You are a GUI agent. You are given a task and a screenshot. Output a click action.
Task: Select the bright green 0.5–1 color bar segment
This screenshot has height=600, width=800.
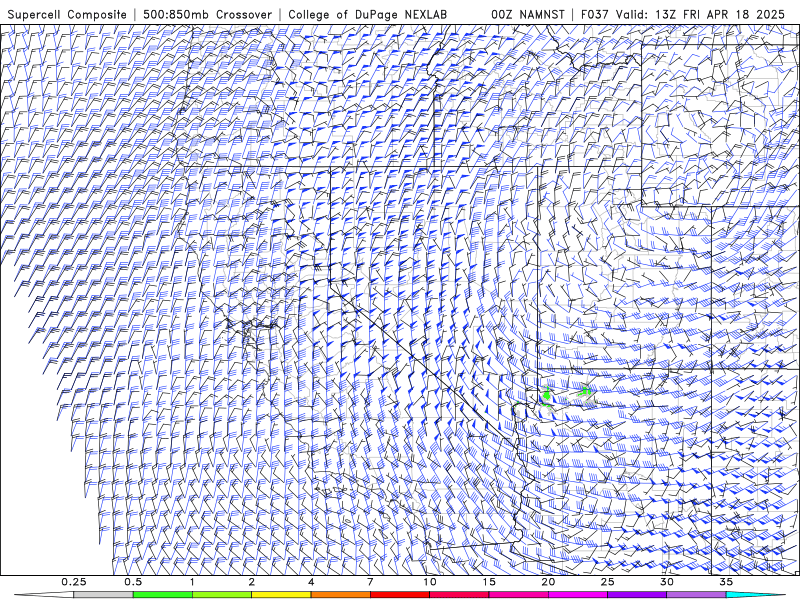(x=163, y=595)
